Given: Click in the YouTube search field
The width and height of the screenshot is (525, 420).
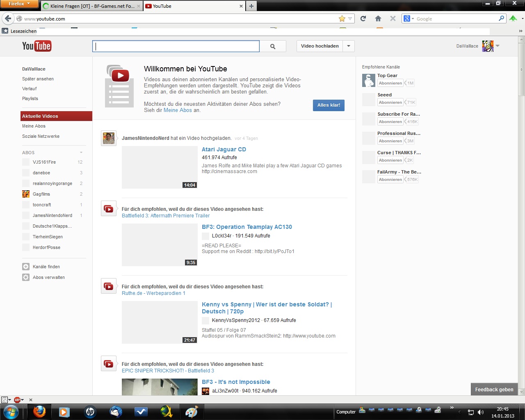Looking at the screenshot, I should point(176,46).
